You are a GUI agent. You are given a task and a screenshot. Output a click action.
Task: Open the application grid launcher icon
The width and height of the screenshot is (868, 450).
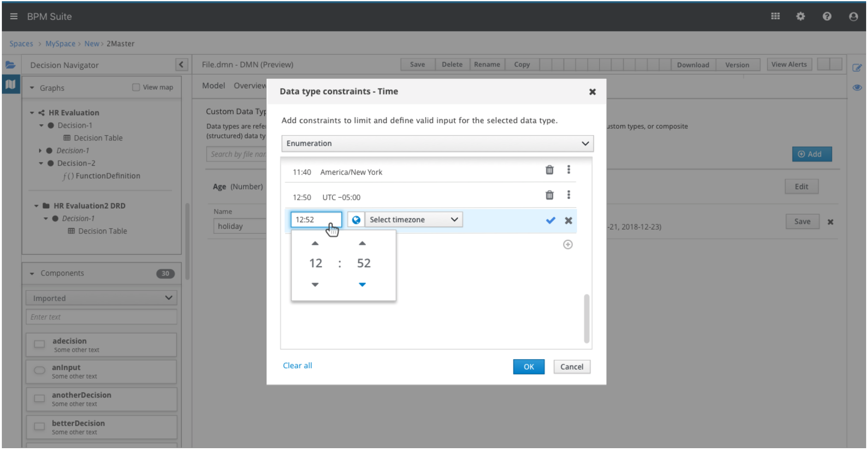pos(775,16)
